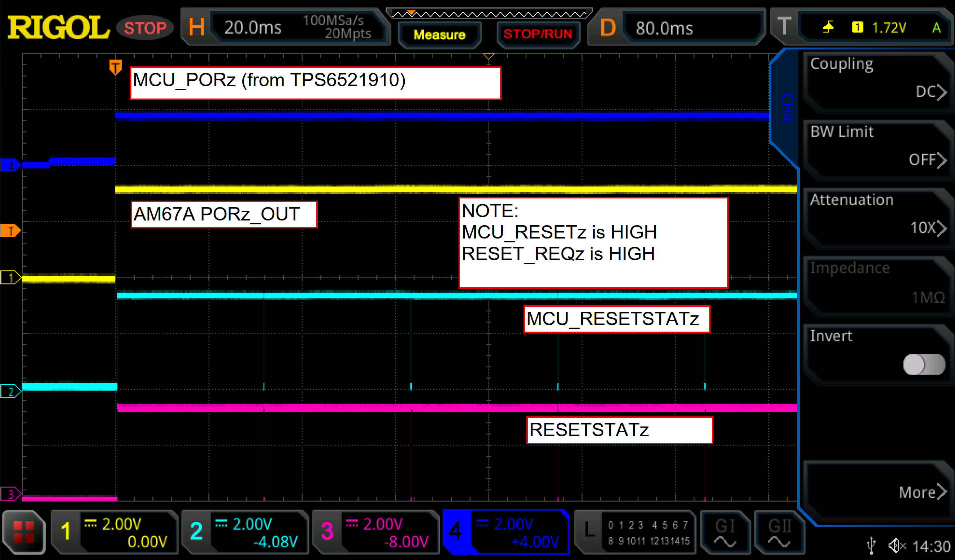Image resolution: width=955 pixels, height=560 pixels.
Task: Click the waveform memory position bar
Action: coord(489,14)
